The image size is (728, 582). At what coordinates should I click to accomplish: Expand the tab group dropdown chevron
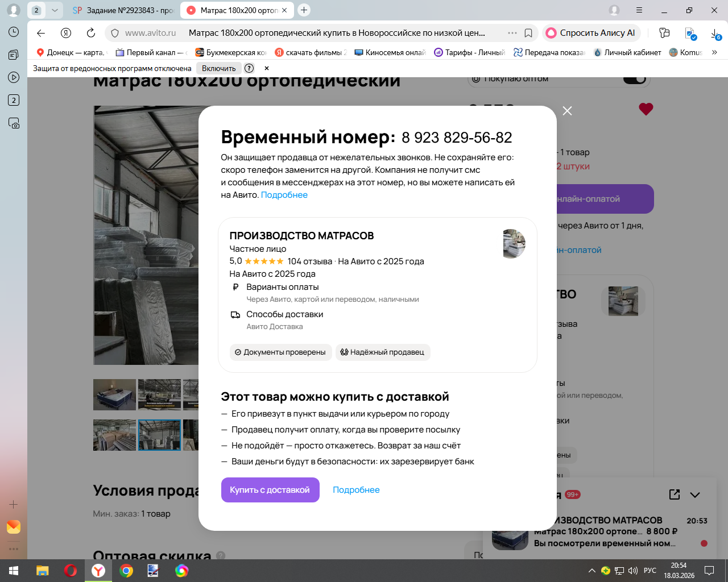tap(55, 10)
